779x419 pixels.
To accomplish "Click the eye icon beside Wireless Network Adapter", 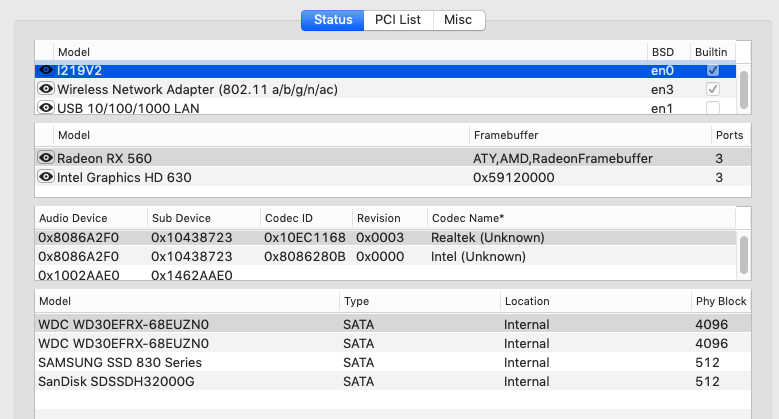I will tap(46, 89).
